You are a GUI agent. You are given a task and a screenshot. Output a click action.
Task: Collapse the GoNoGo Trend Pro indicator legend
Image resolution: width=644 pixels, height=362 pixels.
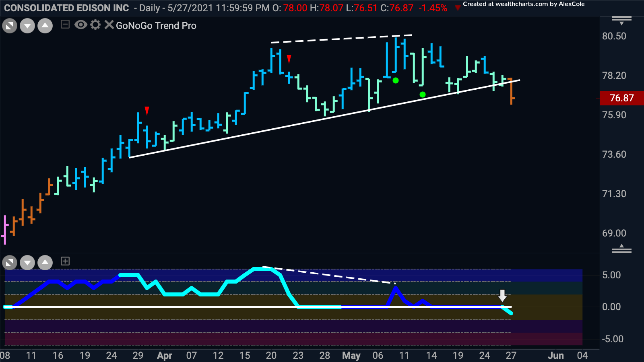click(65, 25)
